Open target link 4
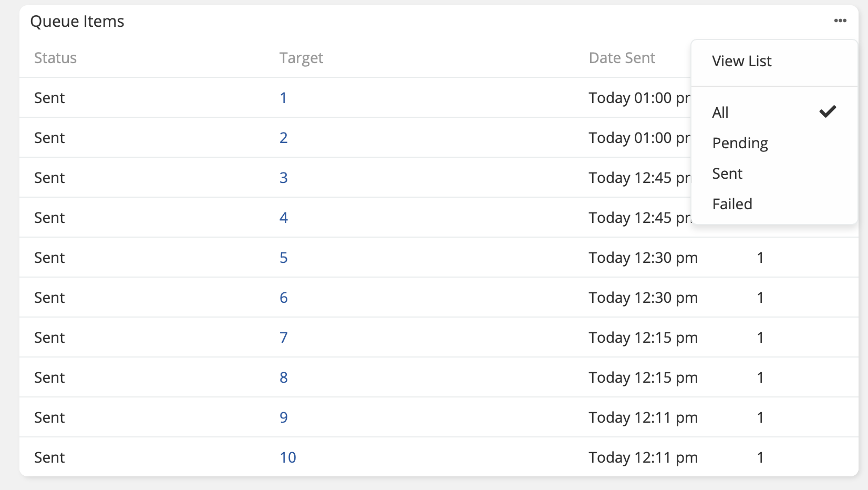This screenshot has height=490, width=868. coord(283,218)
